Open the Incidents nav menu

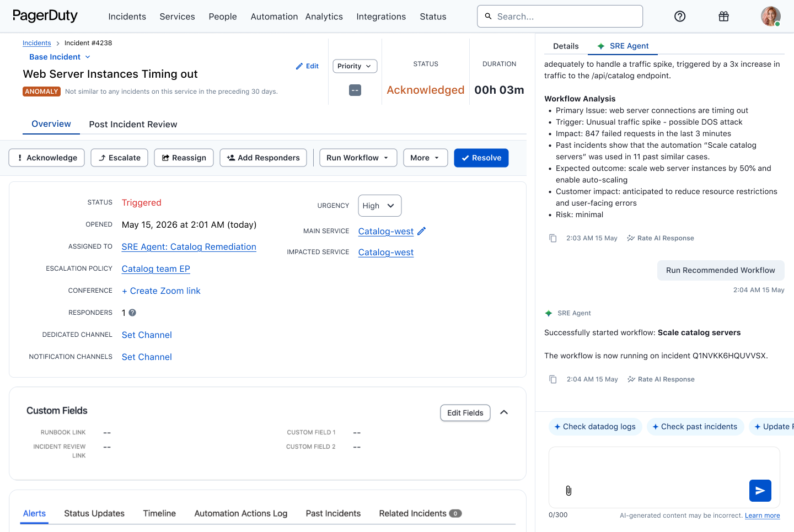[127, 17]
